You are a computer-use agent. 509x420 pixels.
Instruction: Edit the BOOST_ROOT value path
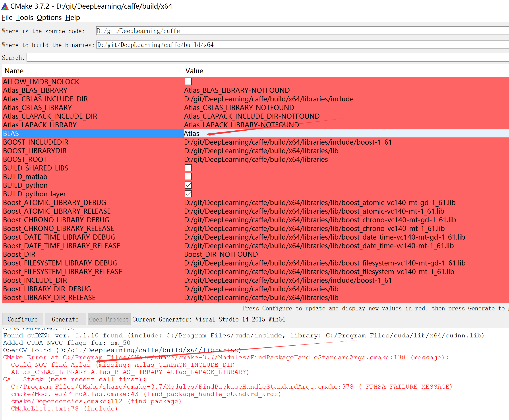click(x=346, y=159)
